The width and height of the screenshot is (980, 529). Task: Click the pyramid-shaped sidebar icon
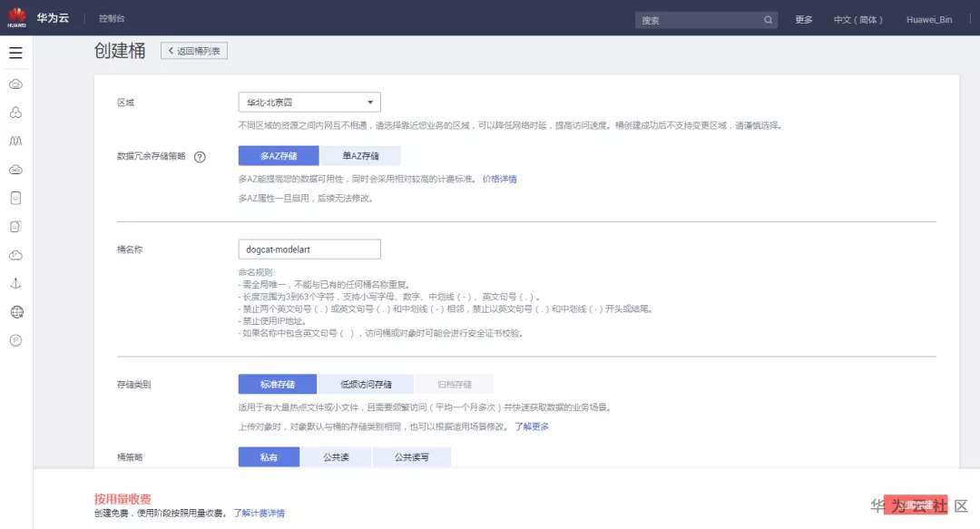coord(15,283)
